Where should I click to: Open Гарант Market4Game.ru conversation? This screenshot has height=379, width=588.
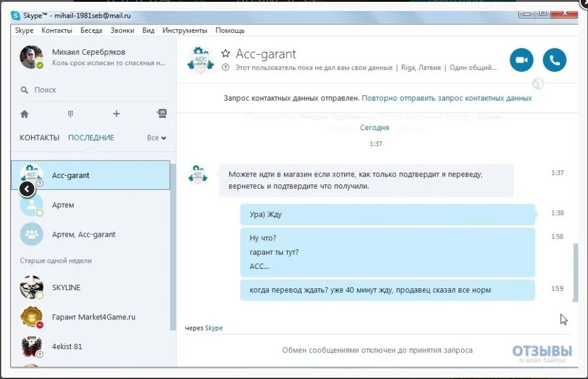click(91, 317)
